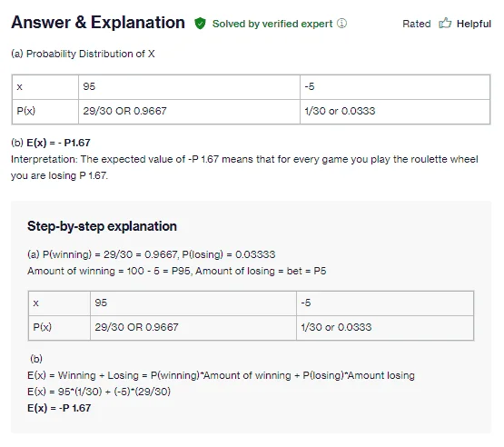Viewport: 504px width, 447px height.
Task: Click the Solved by verified expert text
Action: point(272,24)
